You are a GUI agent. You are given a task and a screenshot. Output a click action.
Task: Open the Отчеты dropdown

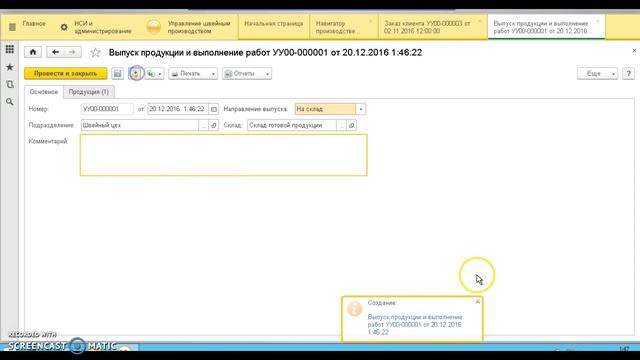click(x=247, y=73)
